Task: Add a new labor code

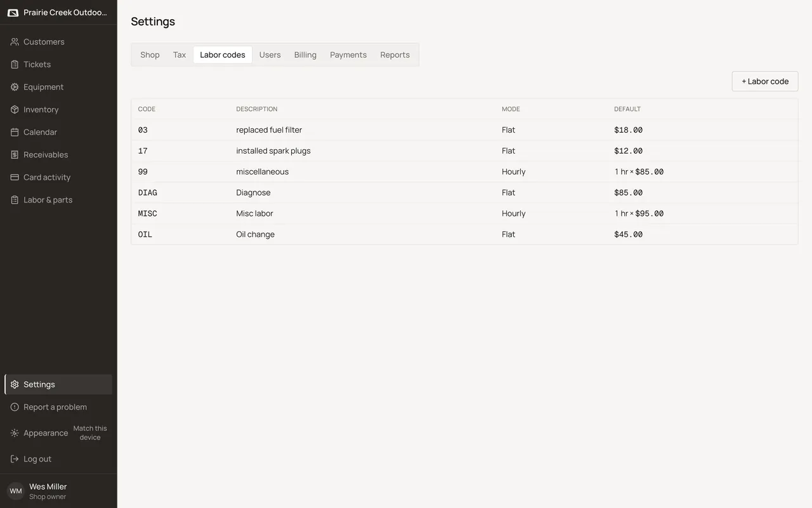Action: 765,81
